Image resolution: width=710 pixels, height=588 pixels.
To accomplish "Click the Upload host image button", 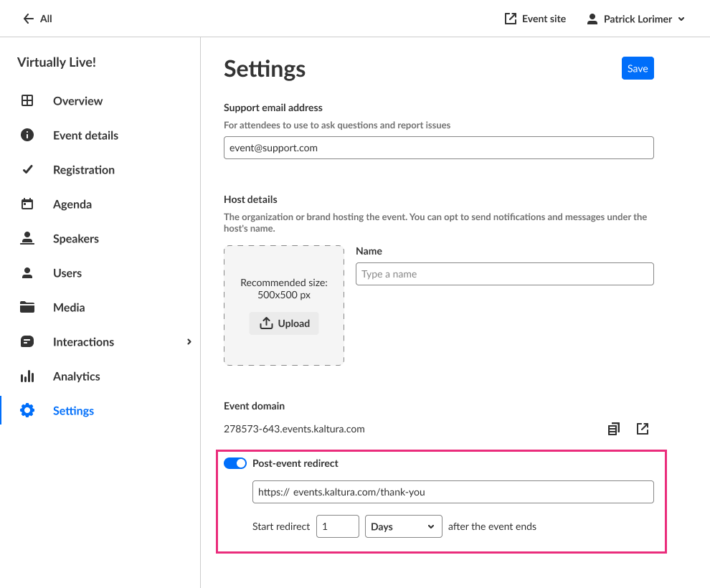I will coord(284,323).
